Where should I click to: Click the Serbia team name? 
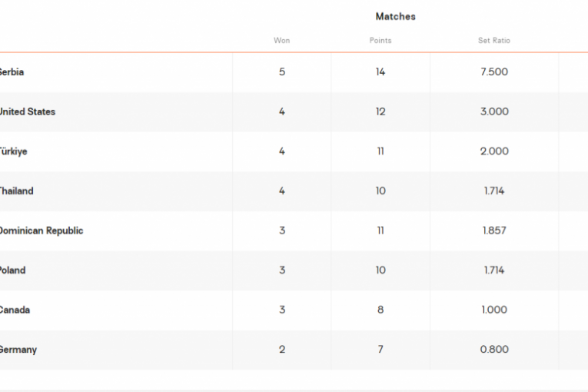pos(12,72)
